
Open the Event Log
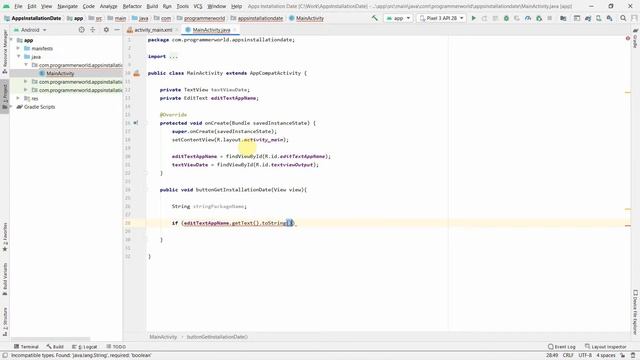tap(561, 347)
